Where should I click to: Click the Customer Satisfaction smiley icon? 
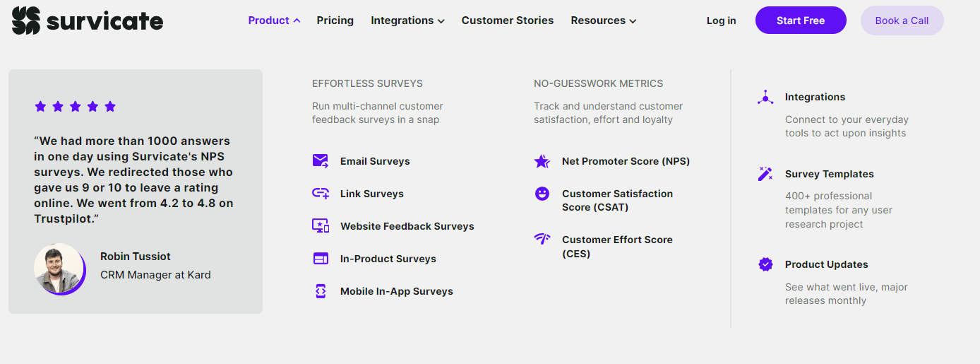(x=542, y=194)
